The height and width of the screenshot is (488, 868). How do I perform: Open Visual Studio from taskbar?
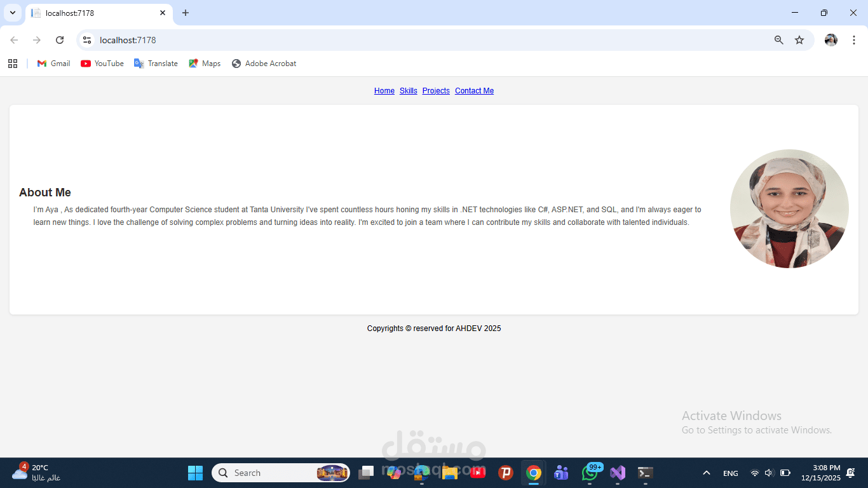[x=618, y=473]
